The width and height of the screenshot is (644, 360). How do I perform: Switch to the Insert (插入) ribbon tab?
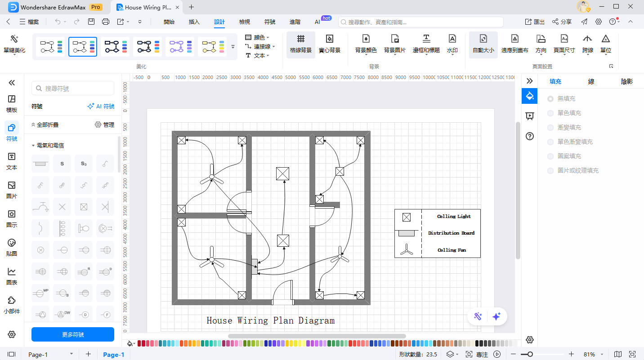(194, 22)
